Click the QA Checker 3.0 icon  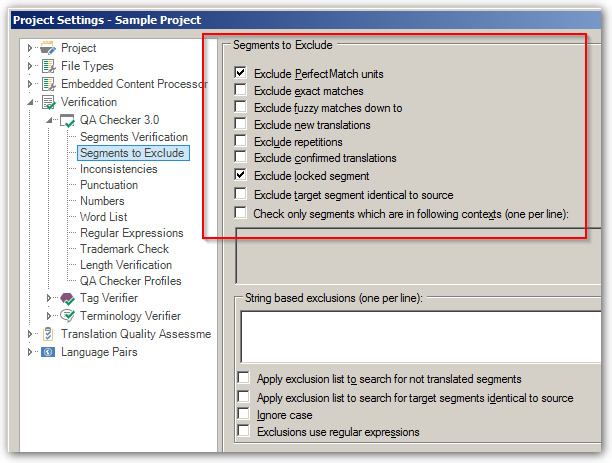pos(67,120)
